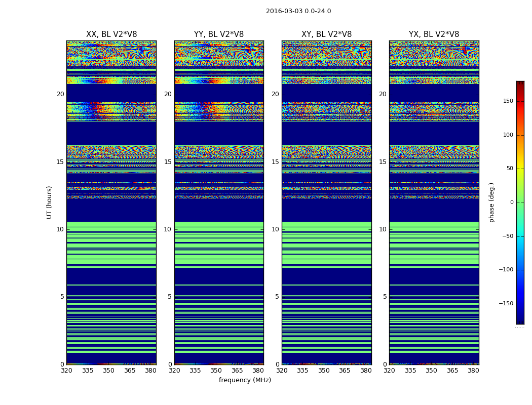The image size is (532, 405).
Task: Click the frequency (MHz) x-axis label
Action: 245,380
